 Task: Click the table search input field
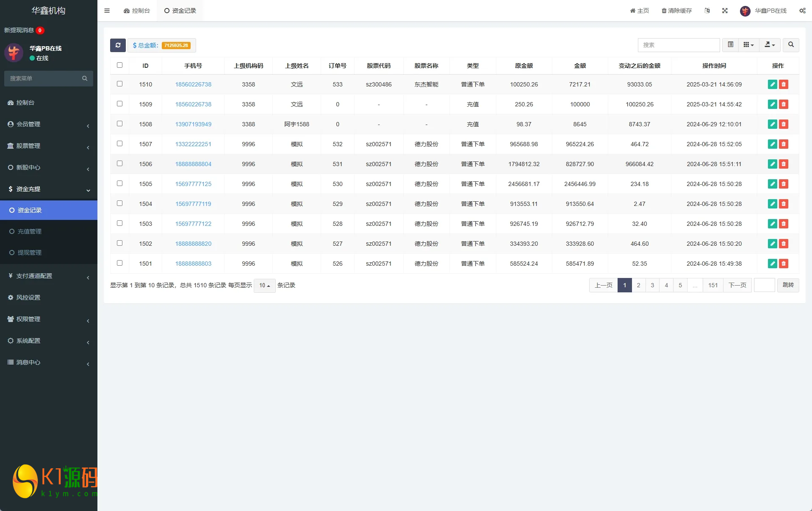pyautogui.click(x=679, y=45)
